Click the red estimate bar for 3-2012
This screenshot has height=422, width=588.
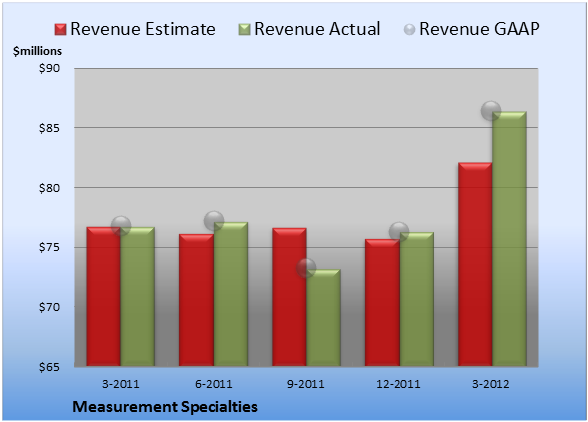click(x=475, y=264)
